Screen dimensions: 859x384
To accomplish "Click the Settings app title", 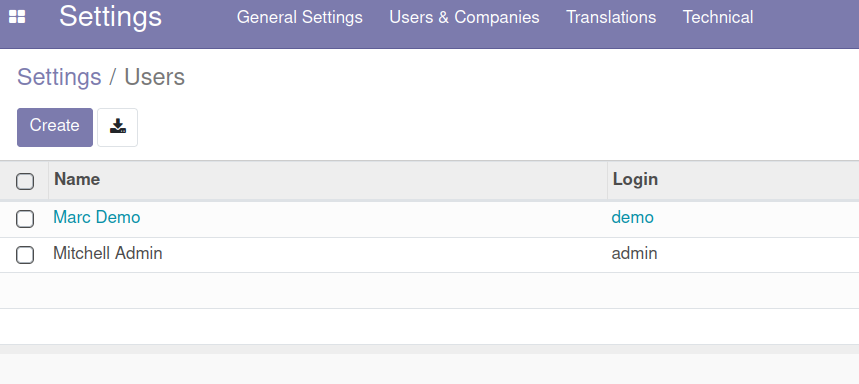I will pyautogui.click(x=110, y=16).
